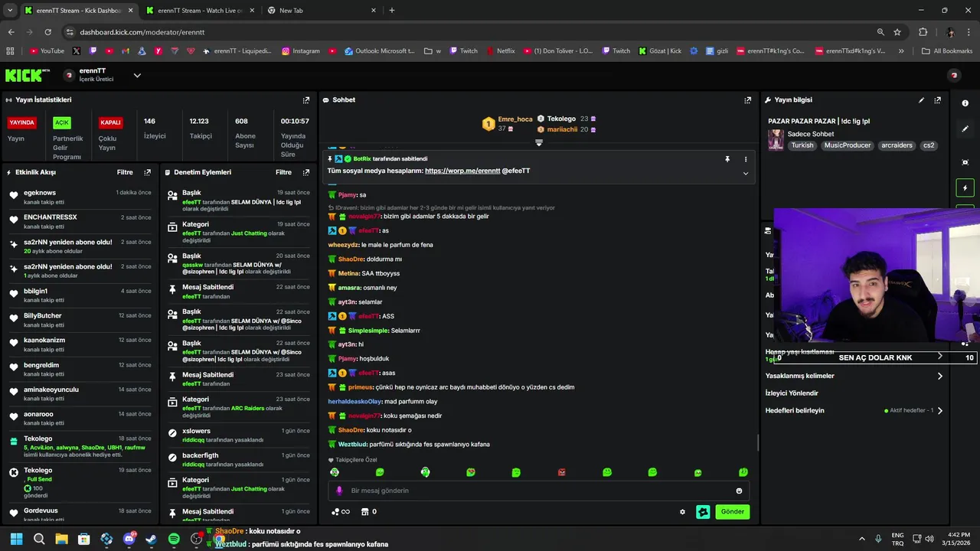Viewport: 980px width, 551px height.
Task: Click the YAYINDA live status badge
Action: pyautogui.click(x=21, y=122)
